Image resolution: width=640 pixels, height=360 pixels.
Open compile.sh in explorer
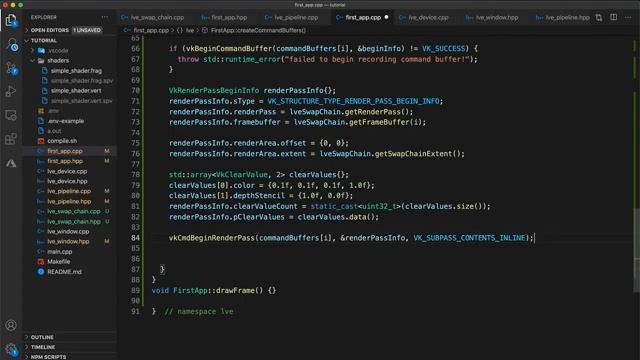pyautogui.click(x=62, y=141)
